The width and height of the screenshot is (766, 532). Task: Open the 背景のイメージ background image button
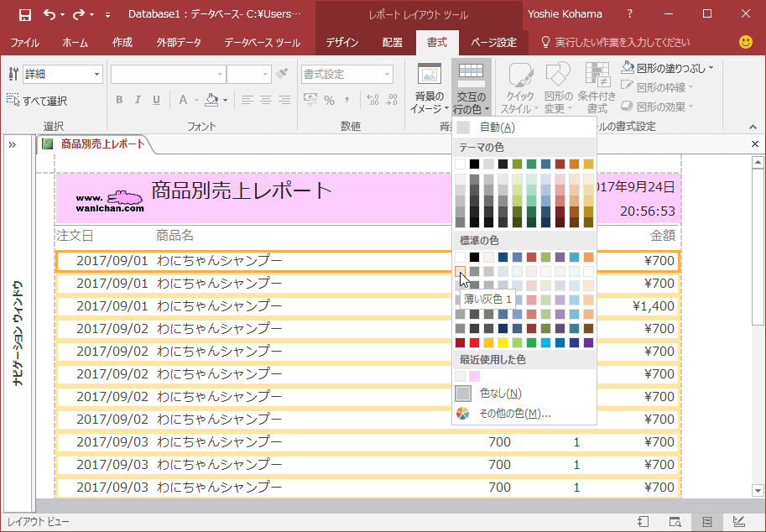click(x=429, y=88)
